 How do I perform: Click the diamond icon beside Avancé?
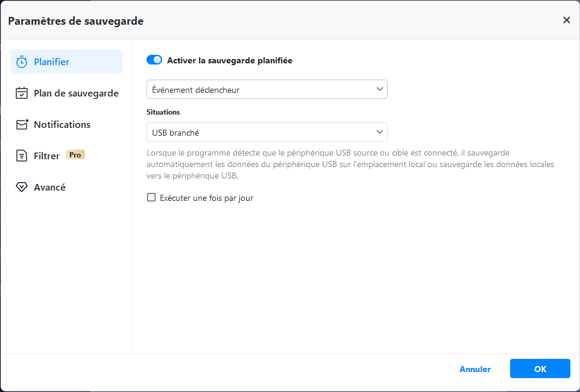coord(22,188)
